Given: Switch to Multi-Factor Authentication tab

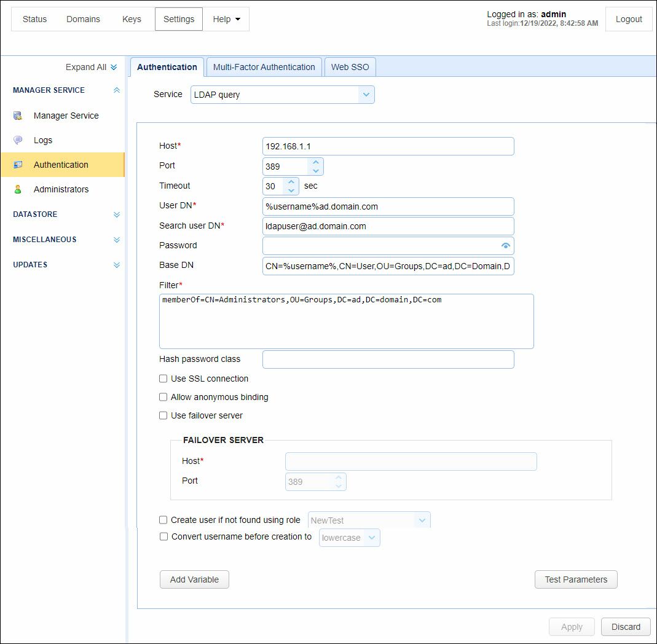Looking at the screenshot, I should (264, 67).
